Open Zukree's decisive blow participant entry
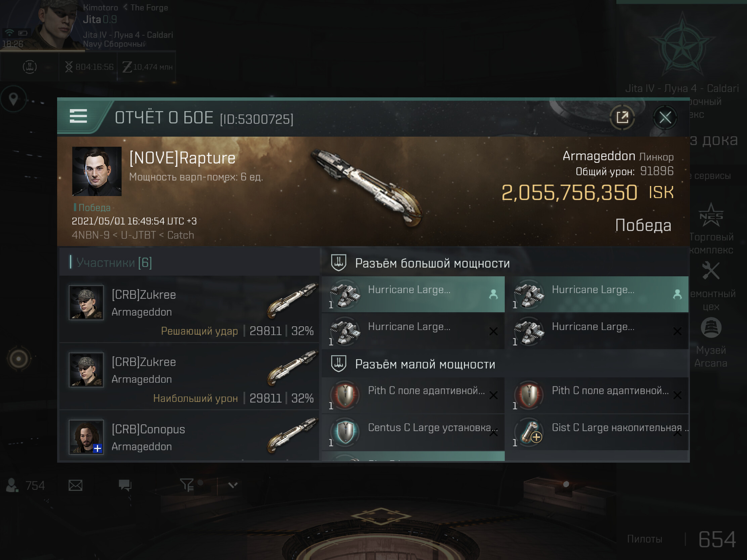Viewport: 747px width, 560px height. (189, 309)
